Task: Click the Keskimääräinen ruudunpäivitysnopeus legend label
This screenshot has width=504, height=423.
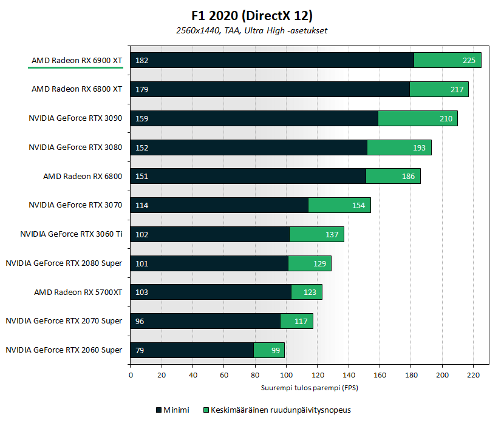Action: click(x=281, y=410)
